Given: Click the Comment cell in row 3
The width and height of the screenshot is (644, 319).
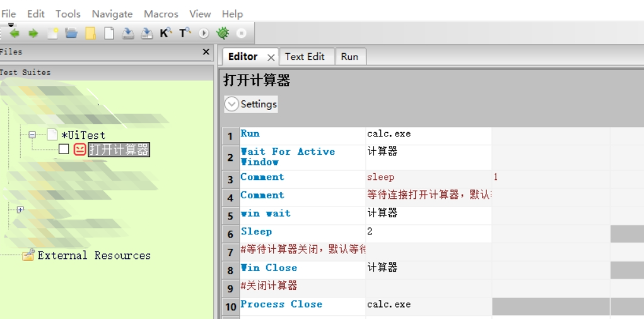Looking at the screenshot, I should pyautogui.click(x=303, y=179).
